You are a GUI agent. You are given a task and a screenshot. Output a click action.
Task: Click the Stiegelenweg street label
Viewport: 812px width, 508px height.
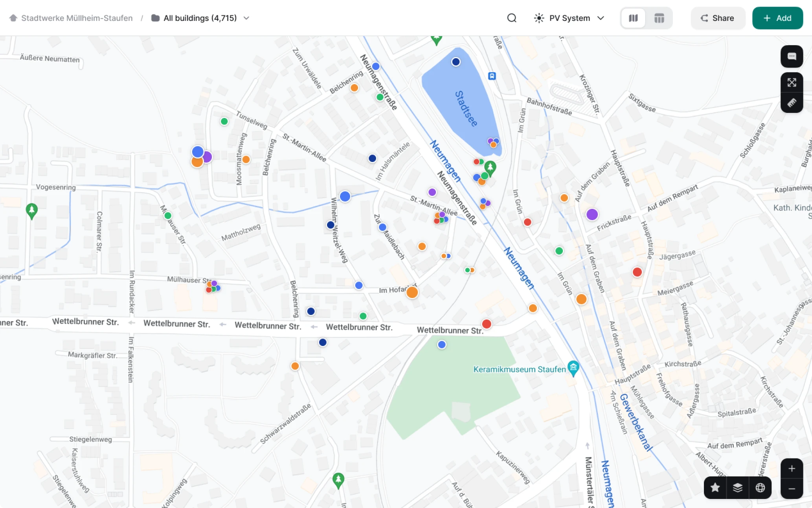90,439
